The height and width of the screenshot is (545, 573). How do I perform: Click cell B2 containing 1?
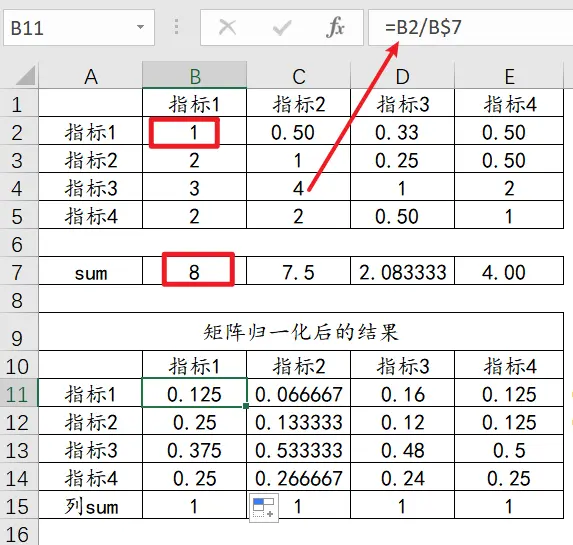pyautogui.click(x=194, y=131)
